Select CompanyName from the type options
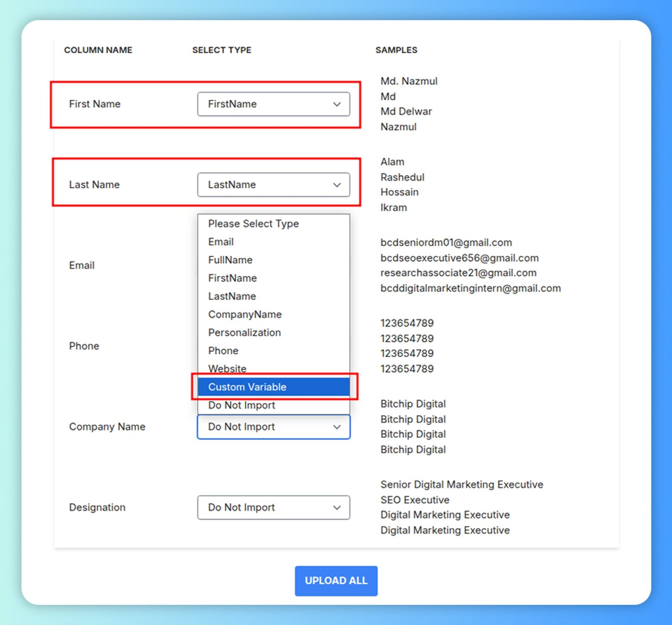The width and height of the screenshot is (672, 625). click(x=245, y=314)
